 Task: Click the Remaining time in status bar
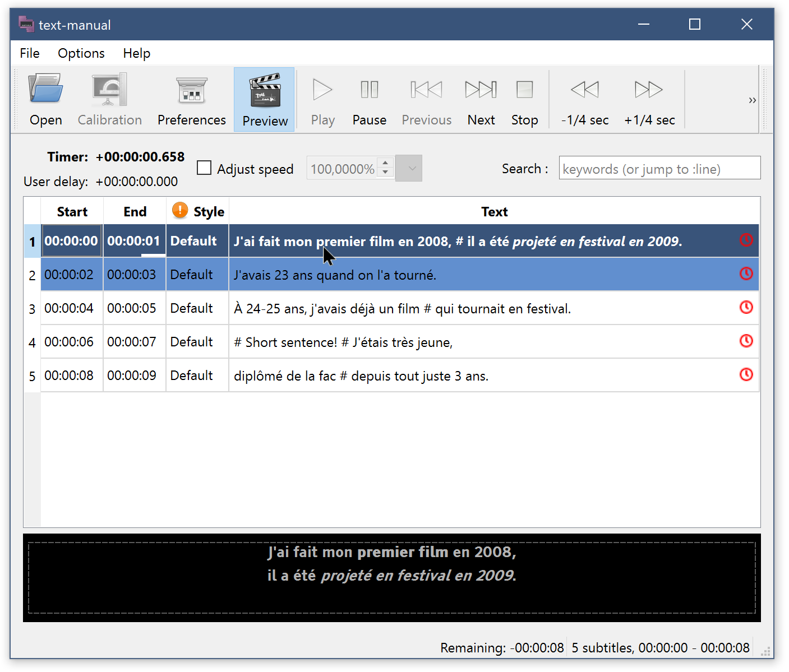pos(502,648)
